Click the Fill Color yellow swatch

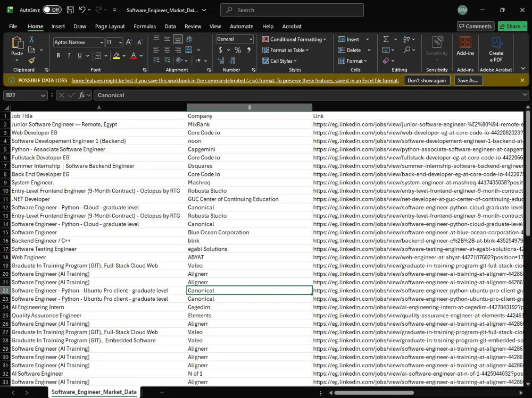[117, 56]
